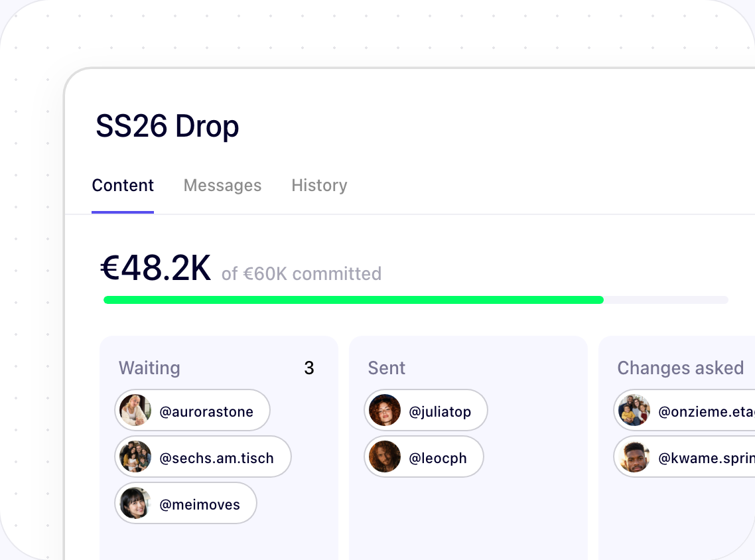Open the @kwame.sprin creator chip
This screenshot has height=560, width=755.
(684, 456)
